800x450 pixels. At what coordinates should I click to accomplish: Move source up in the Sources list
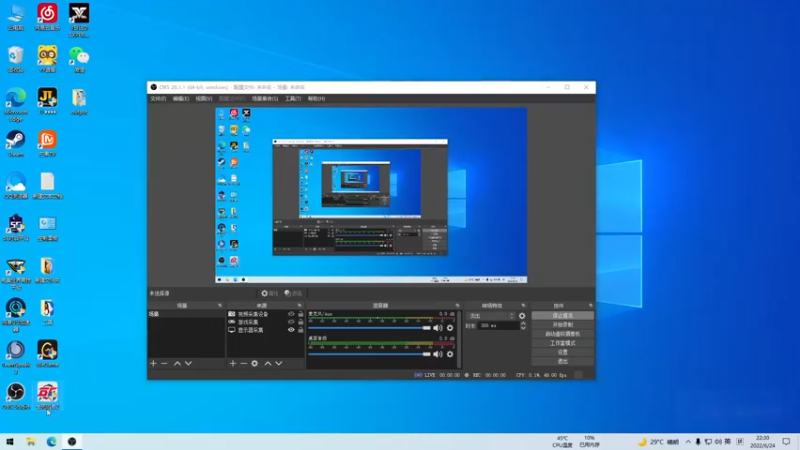[267, 363]
